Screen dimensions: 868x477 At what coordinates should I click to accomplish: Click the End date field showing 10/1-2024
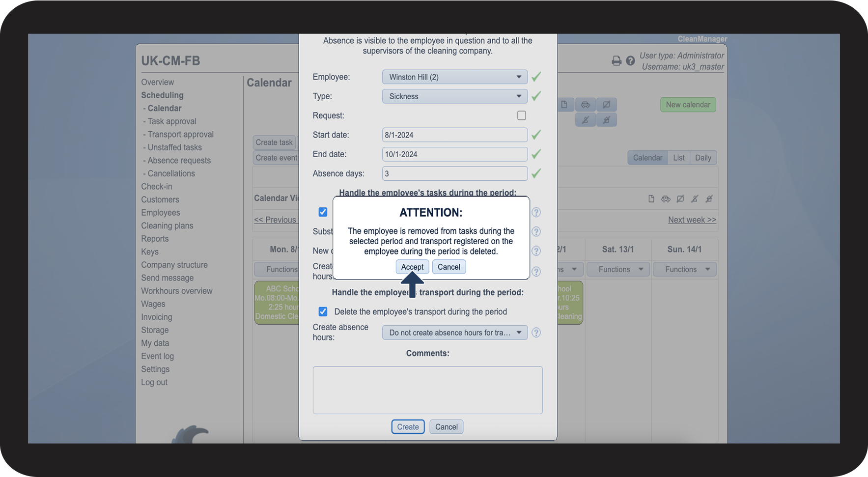[455, 154]
